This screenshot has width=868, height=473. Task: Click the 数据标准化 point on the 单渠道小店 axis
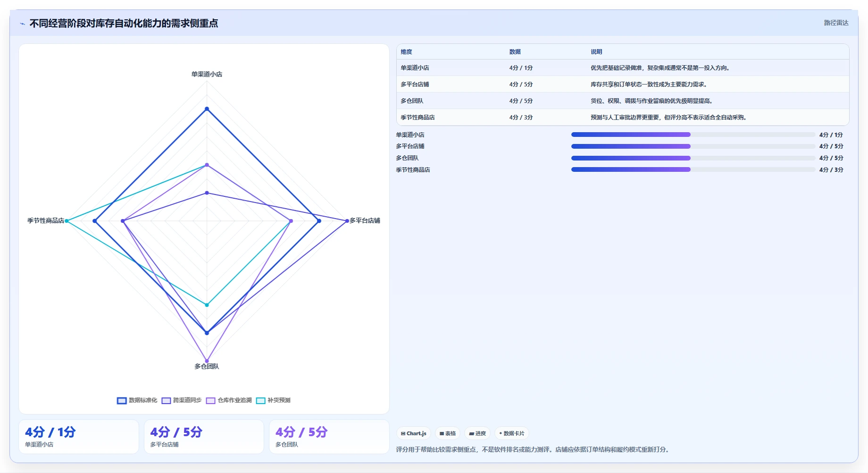(x=207, y=109)
